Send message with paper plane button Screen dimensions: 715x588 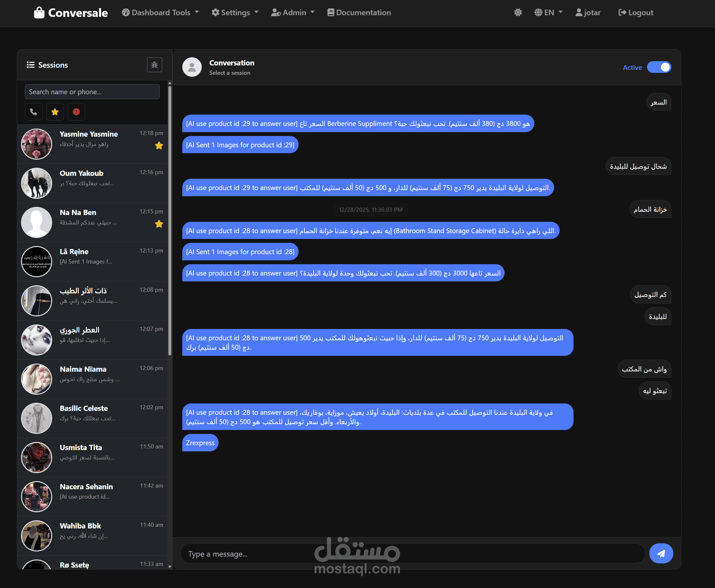point(661,553)
